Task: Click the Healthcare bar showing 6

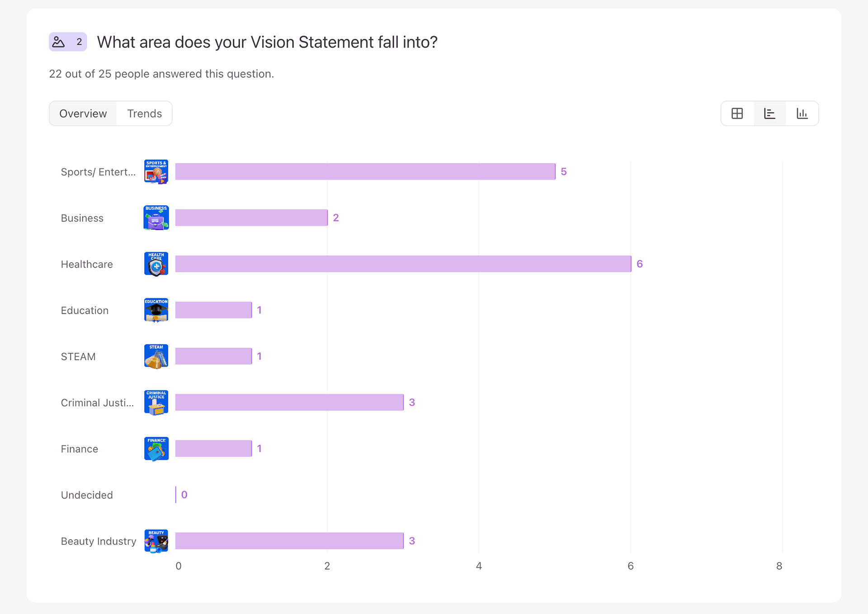Action: [x=403, y=264]
